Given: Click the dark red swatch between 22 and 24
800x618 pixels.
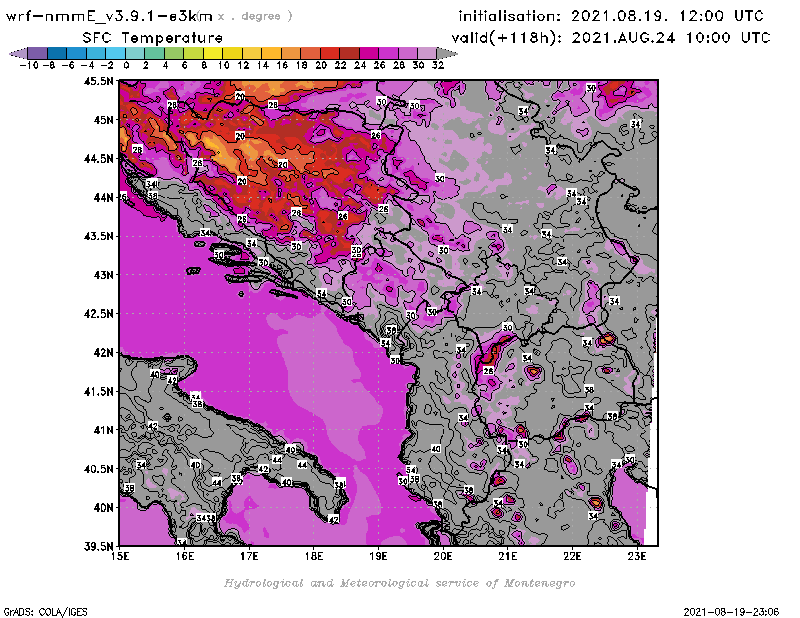Looking at the screenshot, I should (x=349, y=53).
